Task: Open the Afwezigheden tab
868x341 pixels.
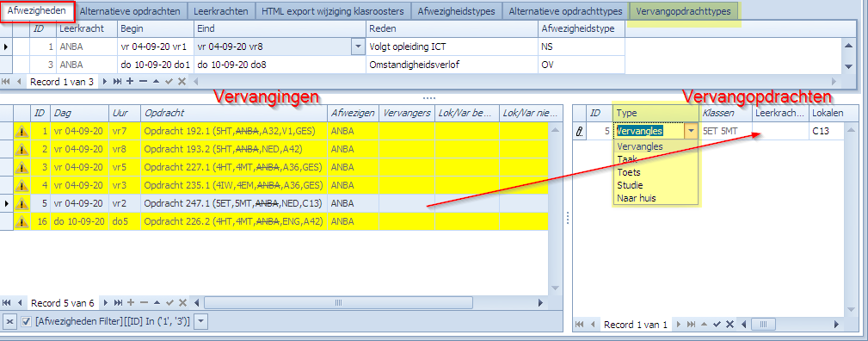Action: (37, 10)
